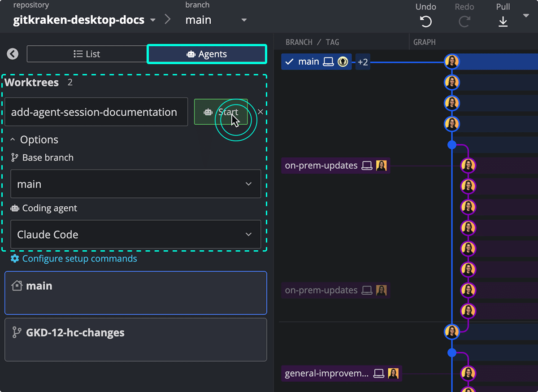The height and width of the screenshot is (392, 538).
Task: Click the home icon next to the main worktree
Action: tap(16, 285)
